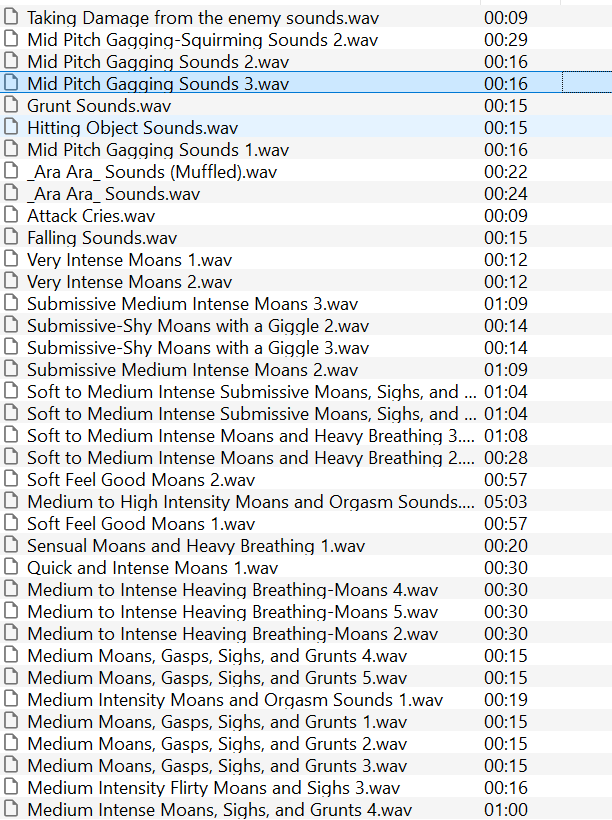This screenshot has height=820, width=612.
Task: Click 00:09 duration of Taking Damage from the enemy sounds
Action: [506, 18]
